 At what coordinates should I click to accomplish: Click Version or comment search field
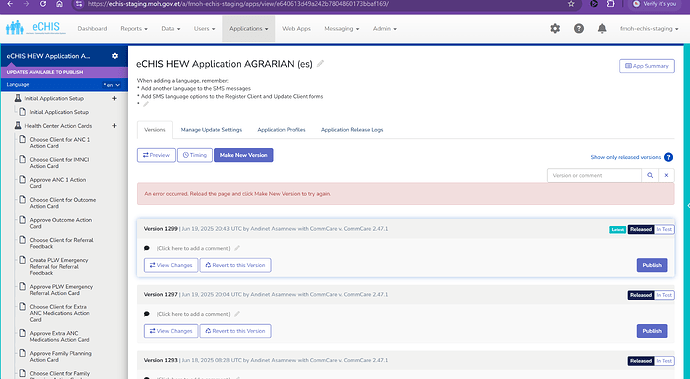click(594, 175)
